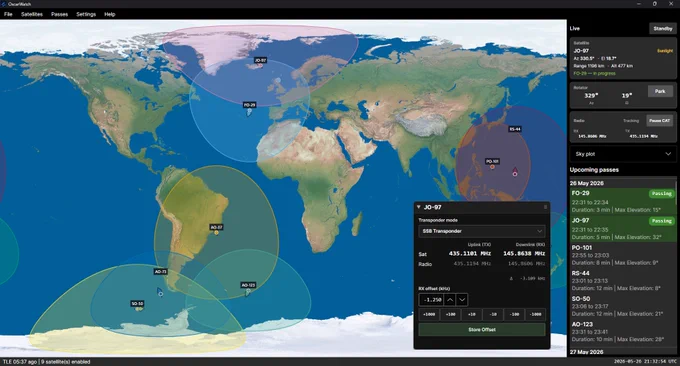Click the Passing badge on JO-97
This screenshot has height=366, width=680.
[x=661, y=221]
